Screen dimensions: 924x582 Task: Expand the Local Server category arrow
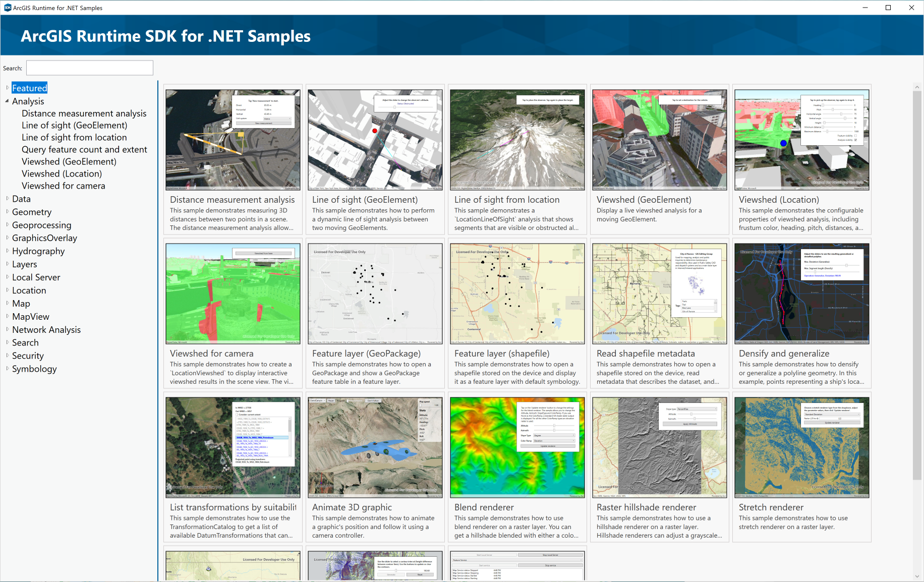click(x=7, y=277)
